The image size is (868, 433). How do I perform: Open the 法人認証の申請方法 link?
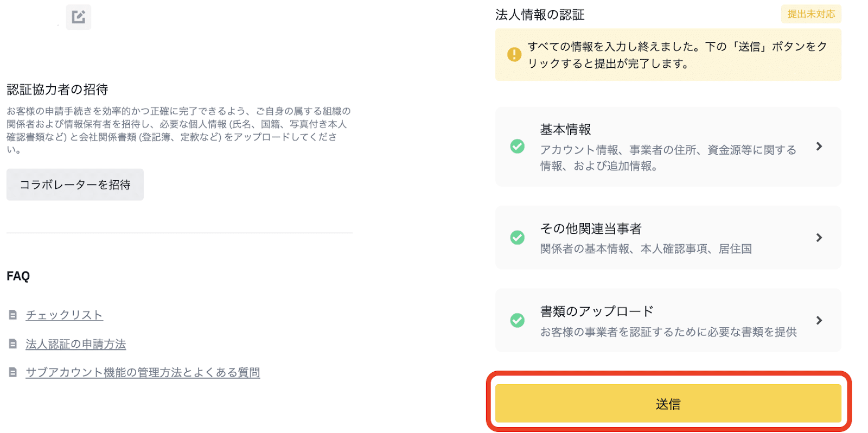(75, 344)
